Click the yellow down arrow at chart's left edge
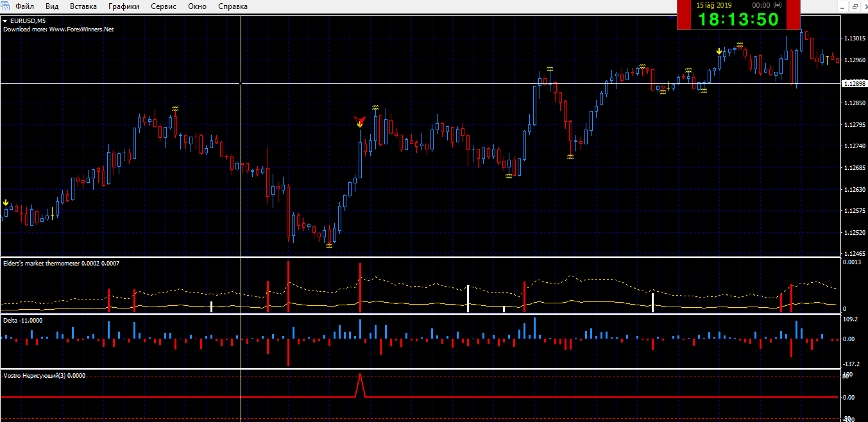Viewport: 868px width, 422px height. click(6, 203)
